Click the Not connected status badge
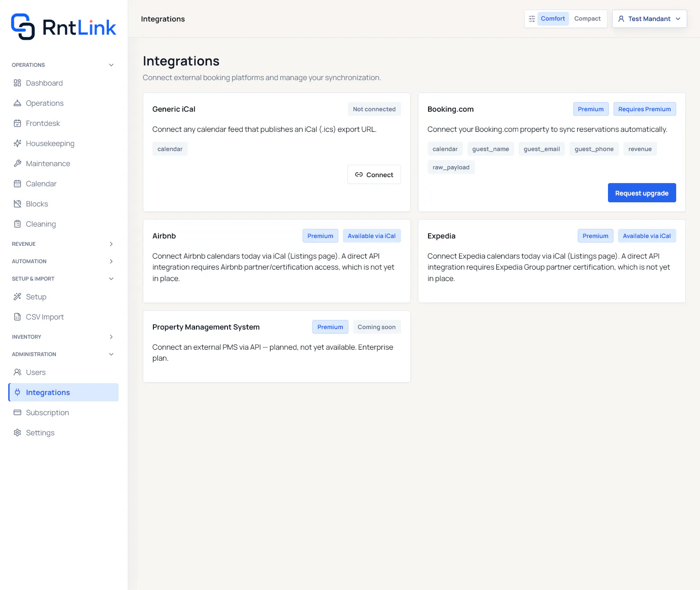The height and width of the screenshot is (590, 700). click(374, 109)
